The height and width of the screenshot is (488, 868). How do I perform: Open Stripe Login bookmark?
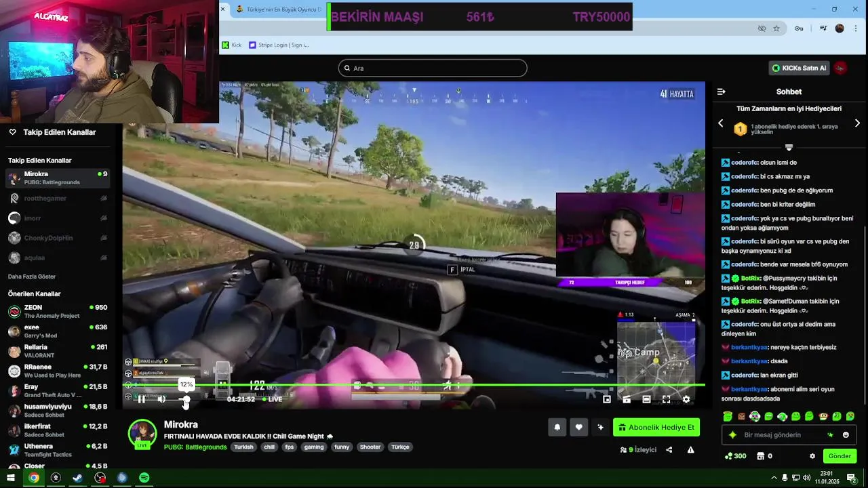pyautogui.click(x=279, y=45)
